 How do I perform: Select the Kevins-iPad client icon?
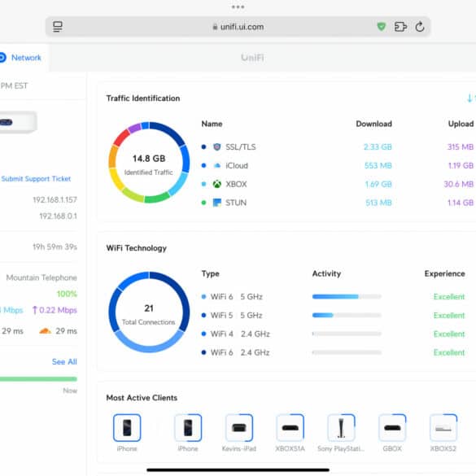click(239, 428)
